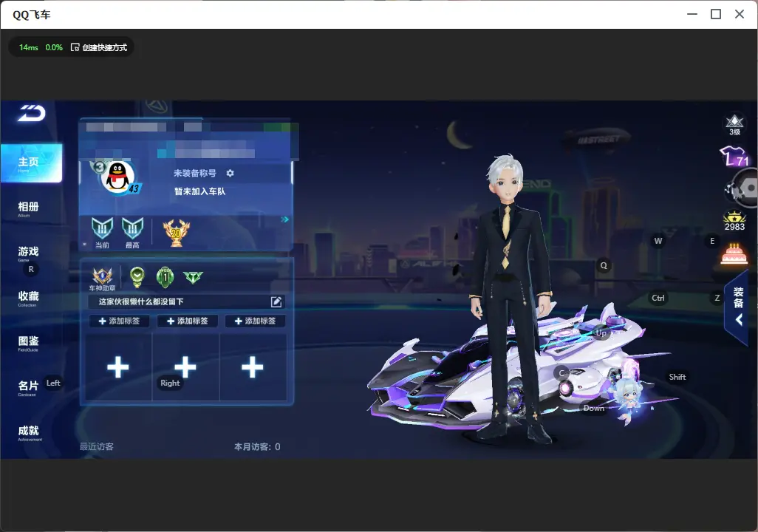Click the green shield medal
Image resolution: width=758 pixels, height=532 pixels.
pyautogui.click(x=137, y=277)
